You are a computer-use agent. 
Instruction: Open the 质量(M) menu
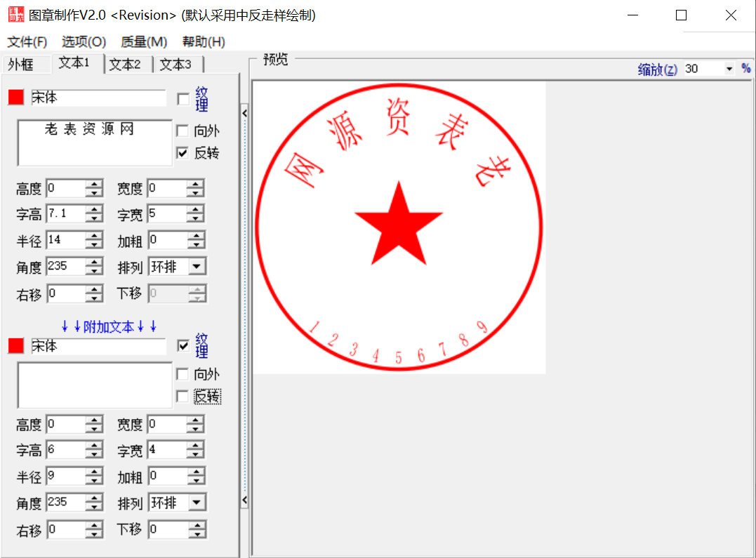coord(144,42)
